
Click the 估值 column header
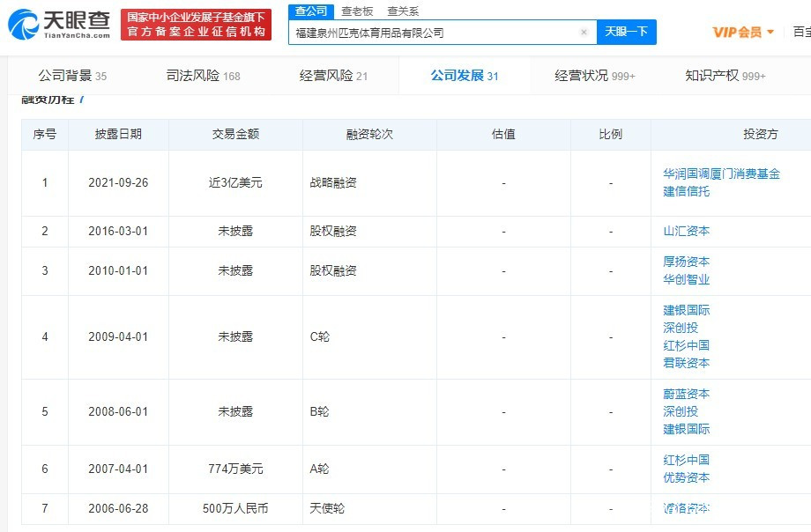[x=503, y=135]
